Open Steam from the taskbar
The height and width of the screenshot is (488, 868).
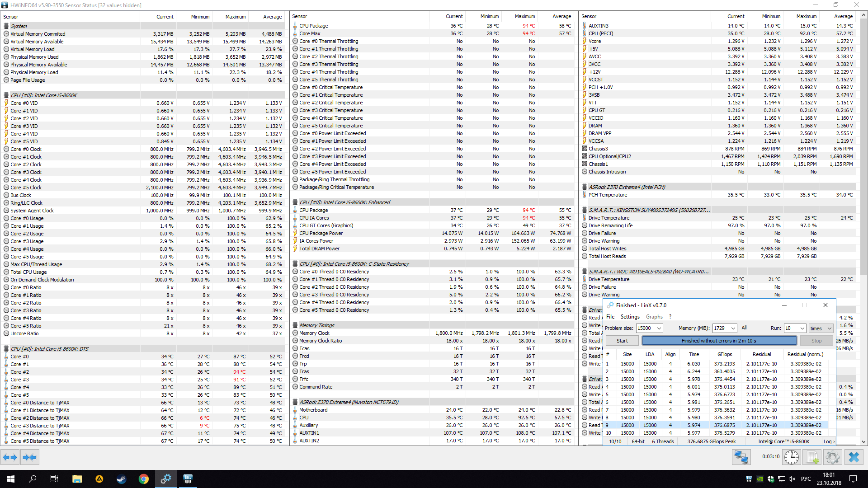[121, 479]
